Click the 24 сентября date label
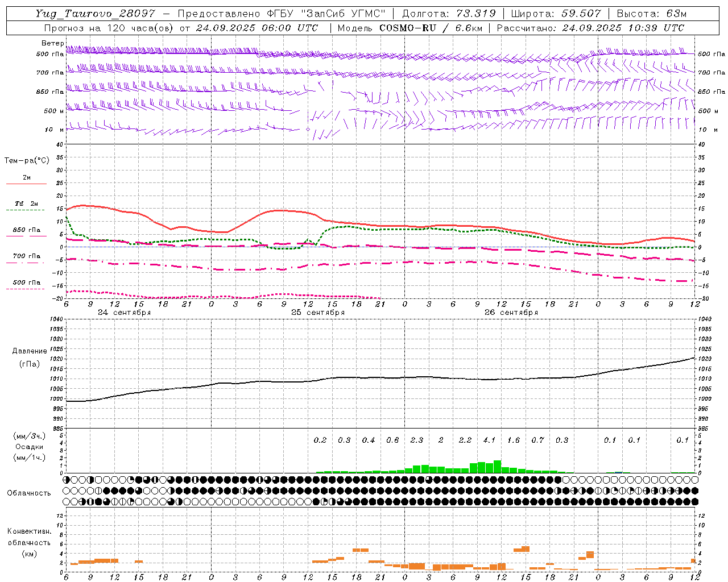Screen dimensions: 728x582 point(124,313)
